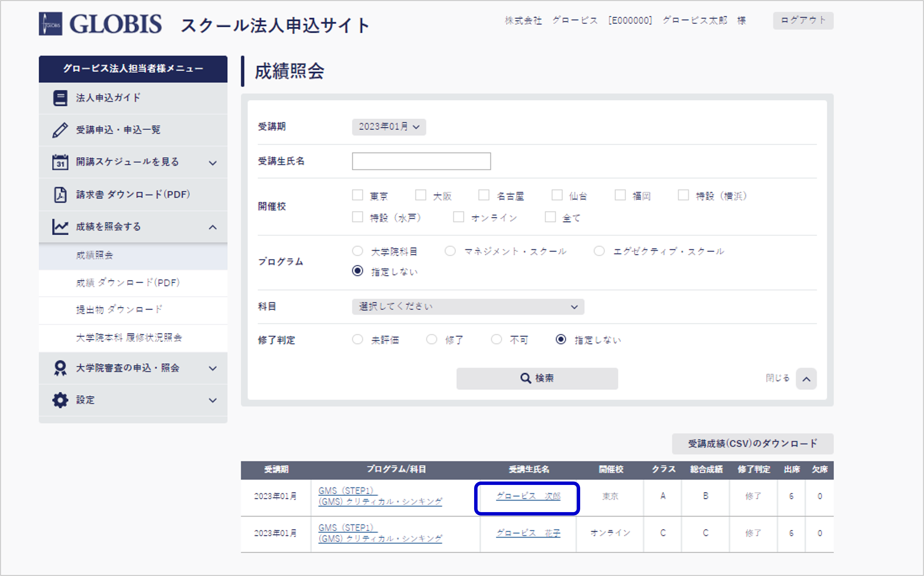
Task: Open 成績 ダウンロード(PDF) submenu item
Action: click(128, 283)
